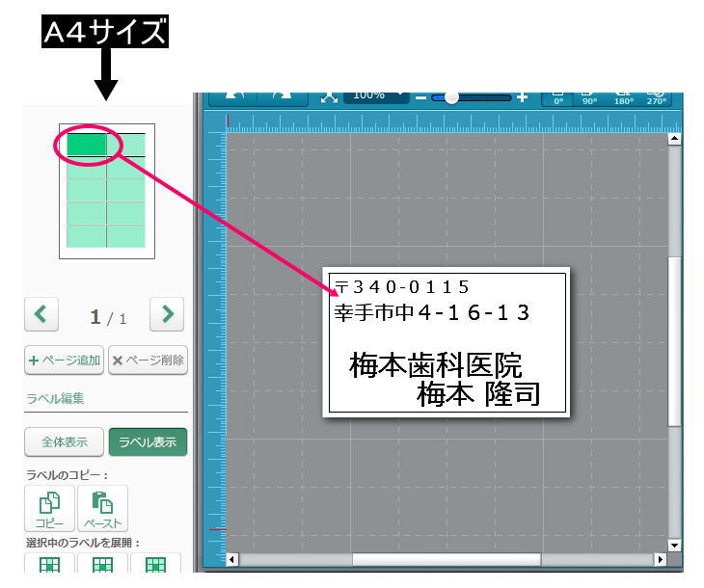Switch to ラベル表示 (label view) mode

click(148, 441)
